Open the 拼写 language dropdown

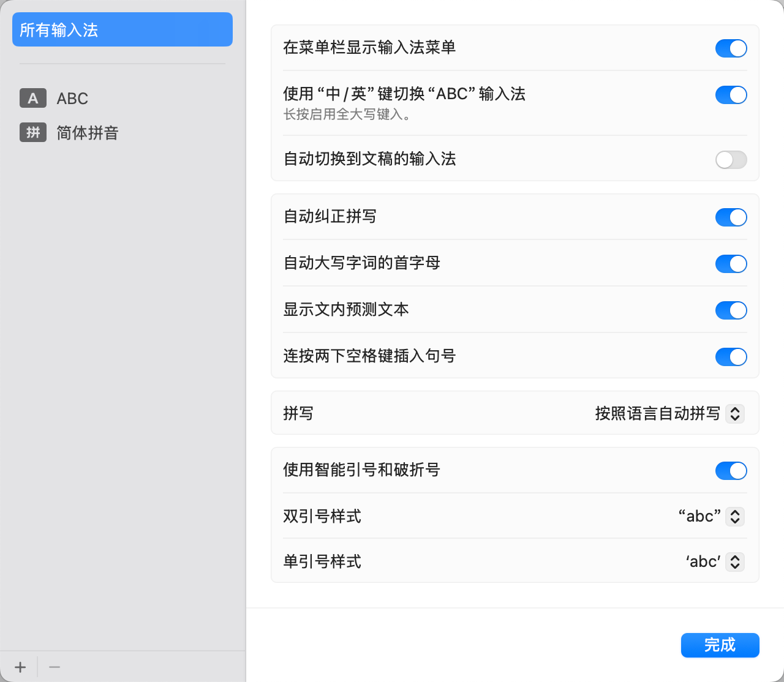(x=735, y=414)
